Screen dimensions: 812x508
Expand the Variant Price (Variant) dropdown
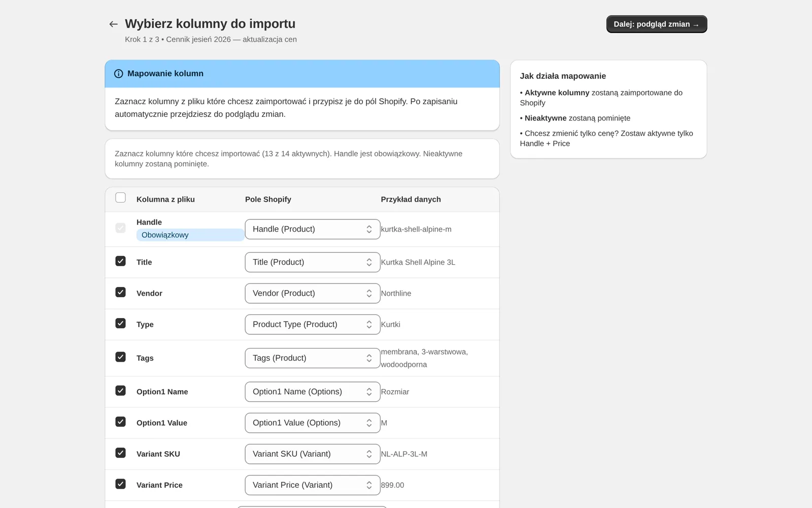[x=313, y=485]
